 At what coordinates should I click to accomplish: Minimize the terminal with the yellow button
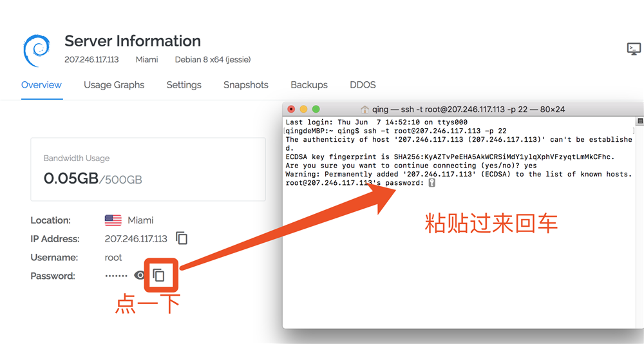tap(303, 109)
